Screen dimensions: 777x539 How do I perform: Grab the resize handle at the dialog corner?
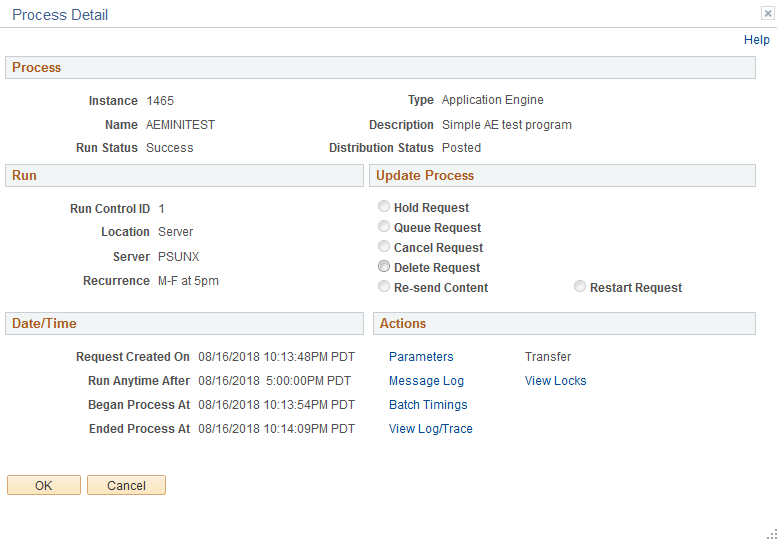pos(772,534)
